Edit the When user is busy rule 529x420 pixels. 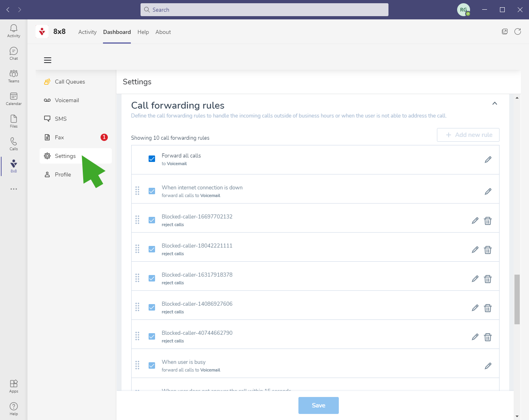488,366
